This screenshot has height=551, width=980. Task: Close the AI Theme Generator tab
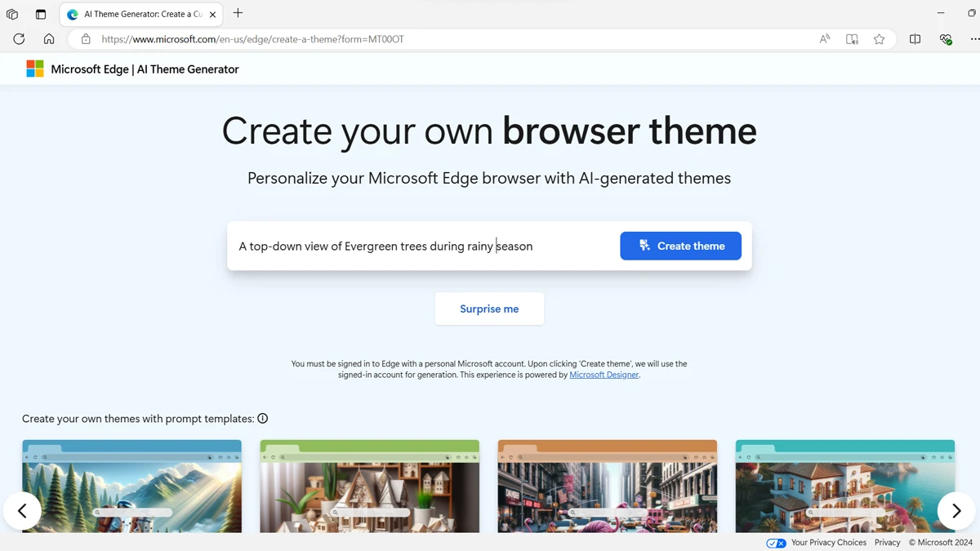pos(212,15)
